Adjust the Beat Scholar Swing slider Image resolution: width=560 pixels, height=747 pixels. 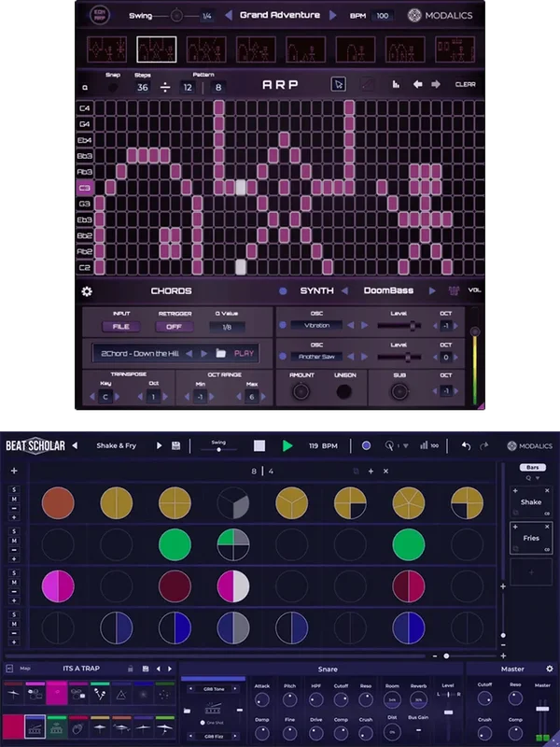click(x=218, y=449)
